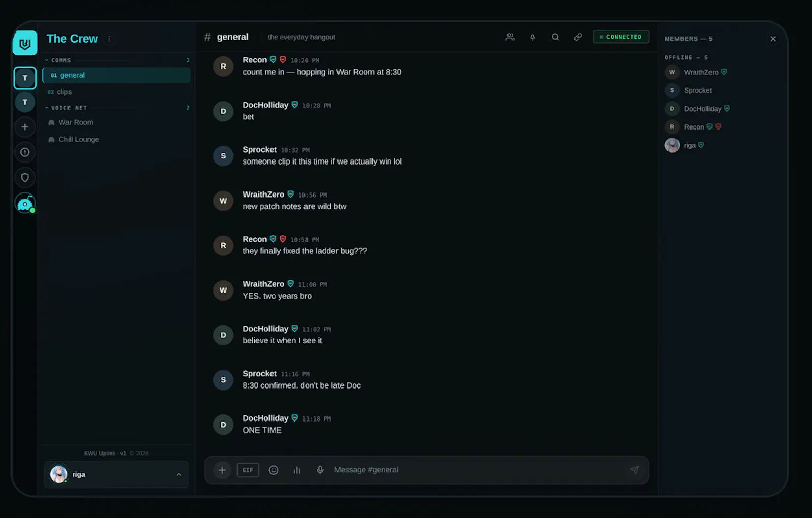Image resolution: width=812 pixels, height=518 pixels.
Task: Select the second T server icon
Action: [25, 102]
